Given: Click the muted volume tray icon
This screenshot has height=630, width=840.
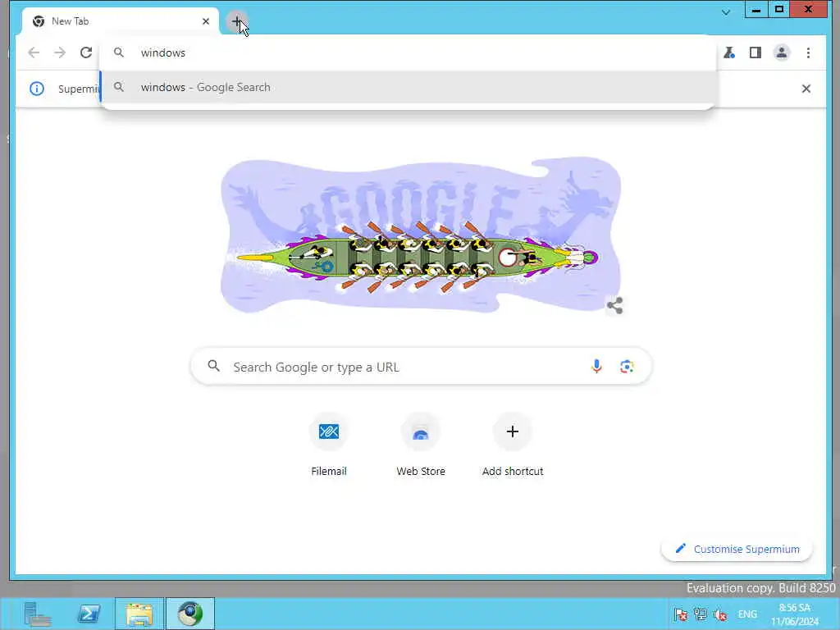Looking at the screenshot, I should coord(720,614).
